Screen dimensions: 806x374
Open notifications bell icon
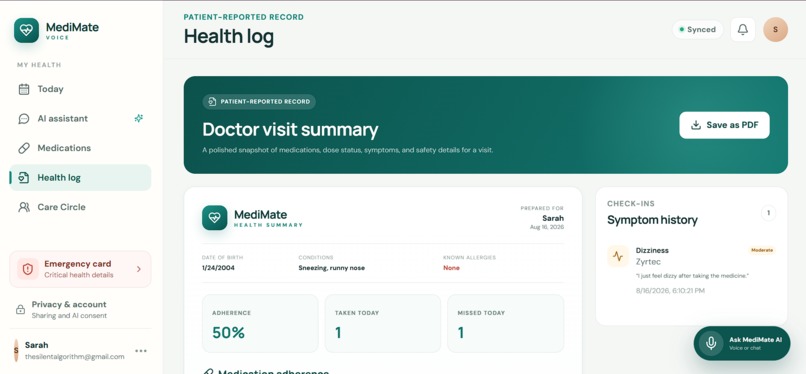743,30
